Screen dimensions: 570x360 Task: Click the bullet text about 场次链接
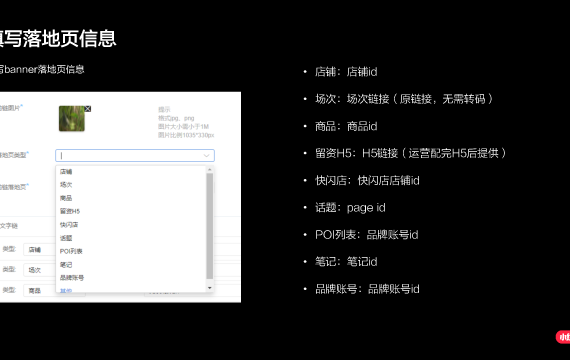click(404, 99)
